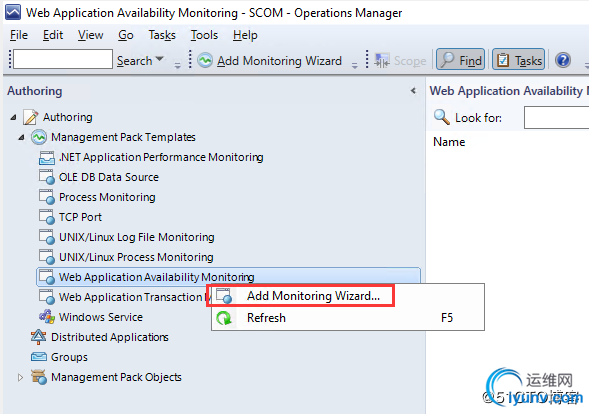Select Management Pack Objects tree item
This screenshot has height=414, width=589.
tap(116, 377)
